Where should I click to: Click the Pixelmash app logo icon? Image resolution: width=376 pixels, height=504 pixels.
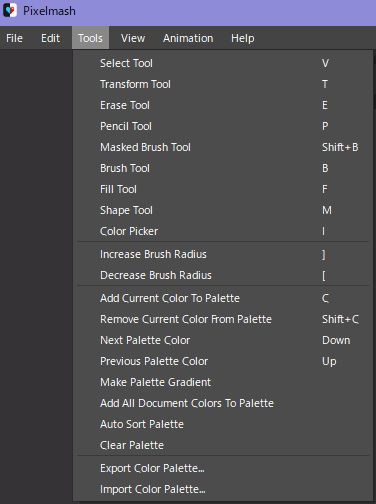pyautogui.click(x=10, y=10)
